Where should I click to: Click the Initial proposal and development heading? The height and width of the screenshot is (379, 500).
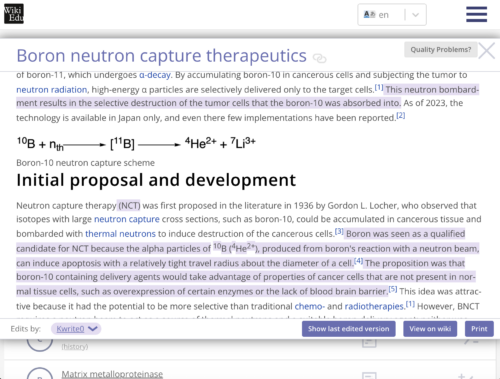tap(156, 180)
